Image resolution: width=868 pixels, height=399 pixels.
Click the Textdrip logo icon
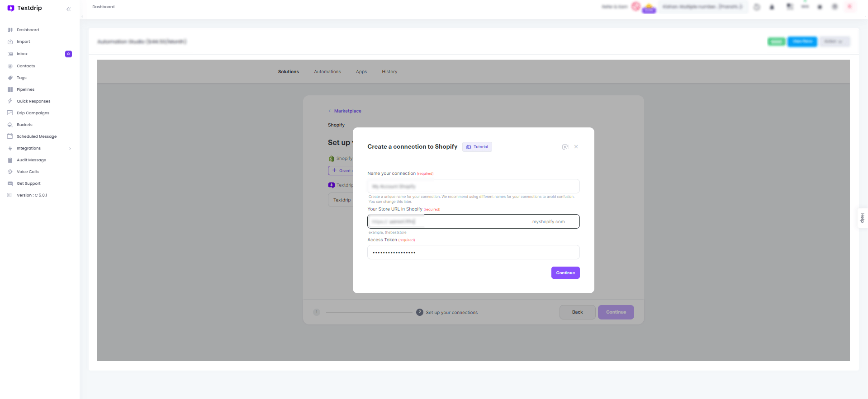(11, 8)
